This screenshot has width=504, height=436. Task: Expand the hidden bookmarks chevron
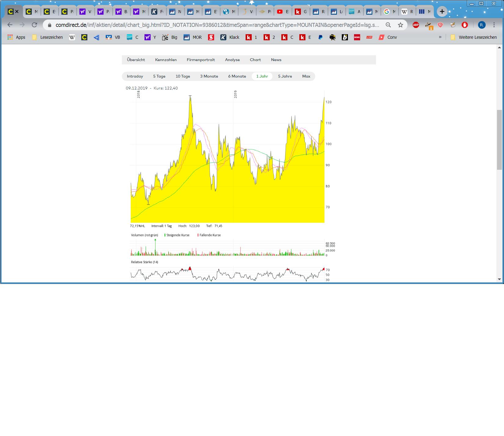pos(440,37)
